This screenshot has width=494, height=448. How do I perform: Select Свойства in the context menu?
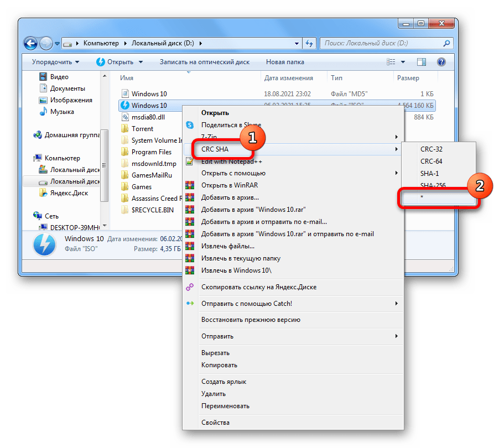point(215,423)
